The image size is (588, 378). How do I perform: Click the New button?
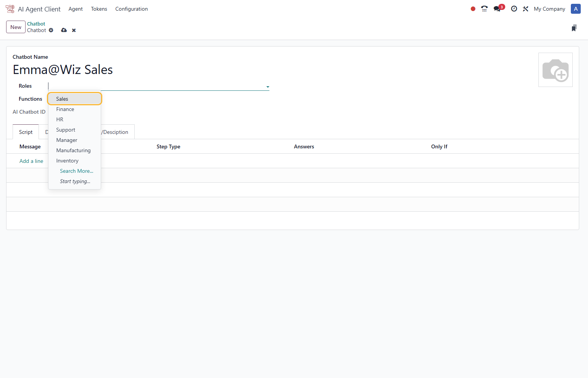click(16, 27)
